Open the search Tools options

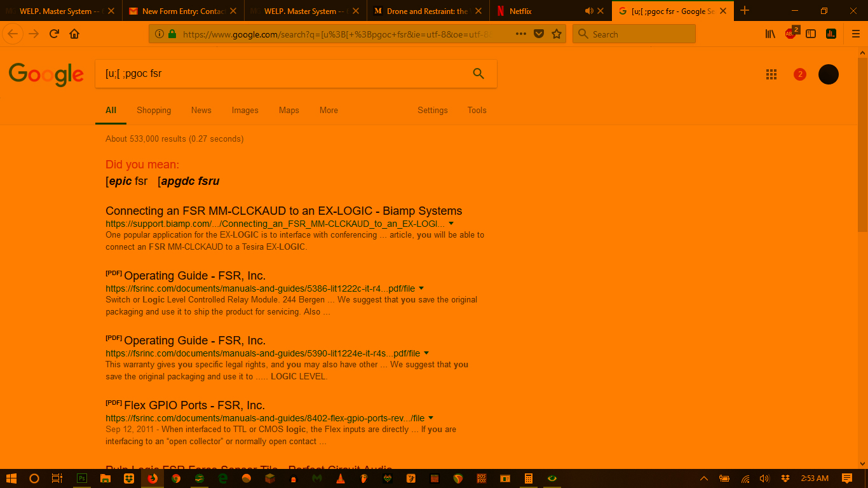tap(477, 110)
